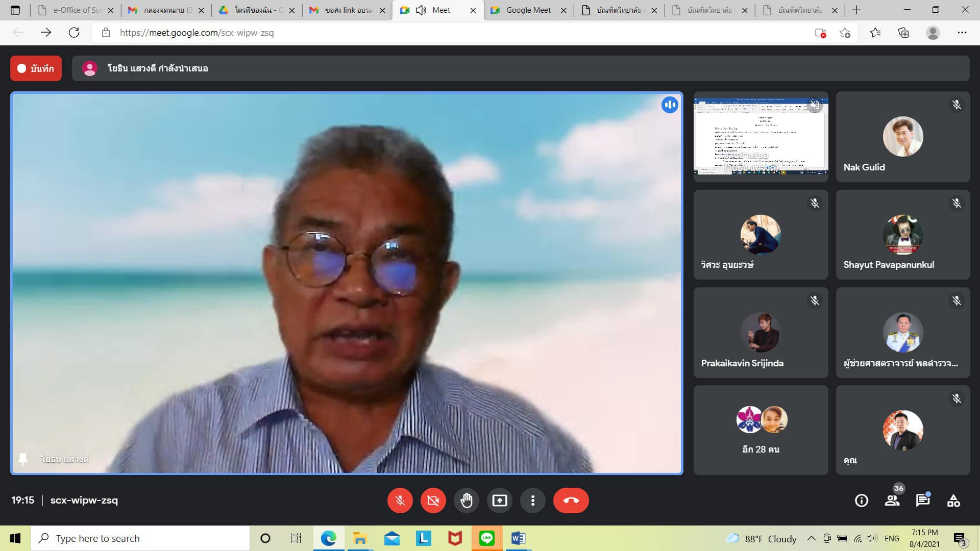Expand the tile showing 28 other people
The height and width of the screenshot is (551, 980).
pos(761,430)
